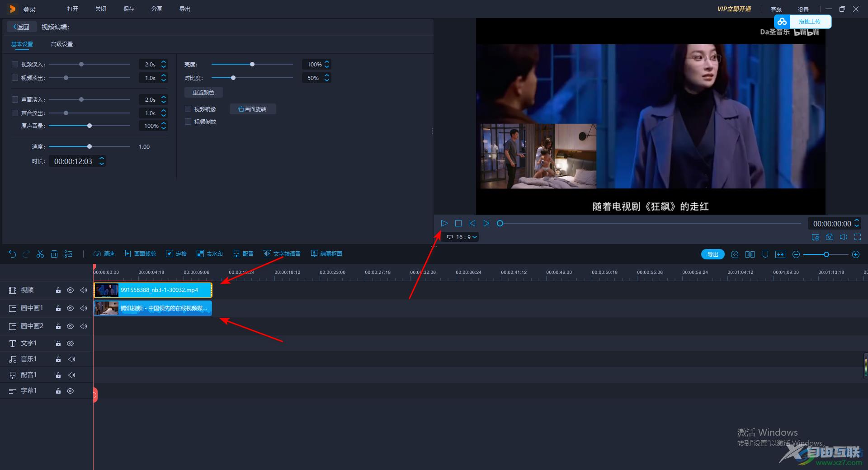
Task: Click the blue 导出 export button
Action: (713, 254)
